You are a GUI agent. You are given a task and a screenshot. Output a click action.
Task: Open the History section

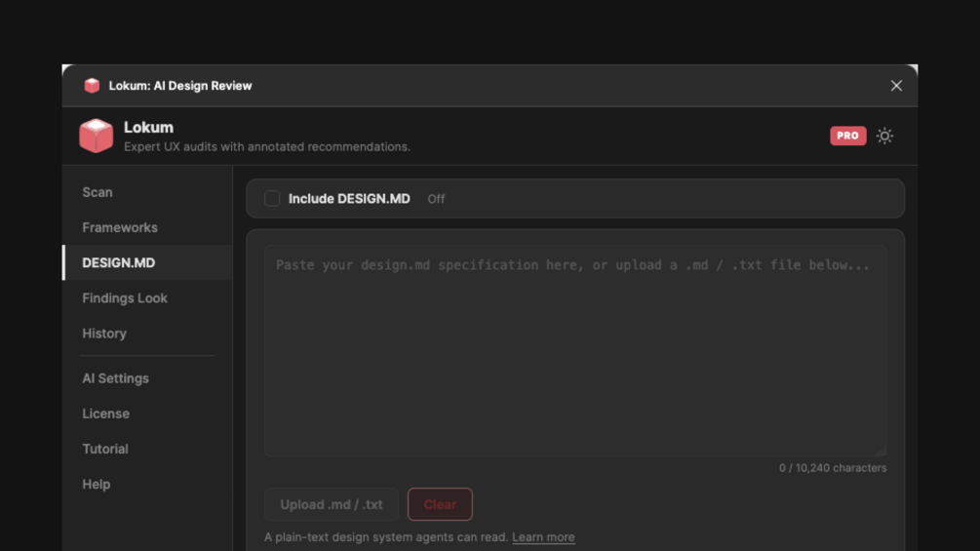click(x=104, y=334)
